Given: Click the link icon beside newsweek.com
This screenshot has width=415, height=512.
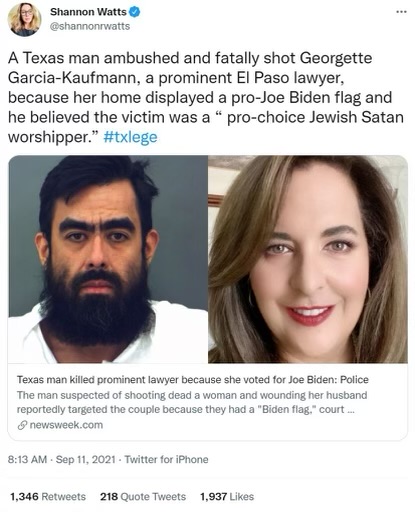Looking at the screenshot, I should (22, 425).
